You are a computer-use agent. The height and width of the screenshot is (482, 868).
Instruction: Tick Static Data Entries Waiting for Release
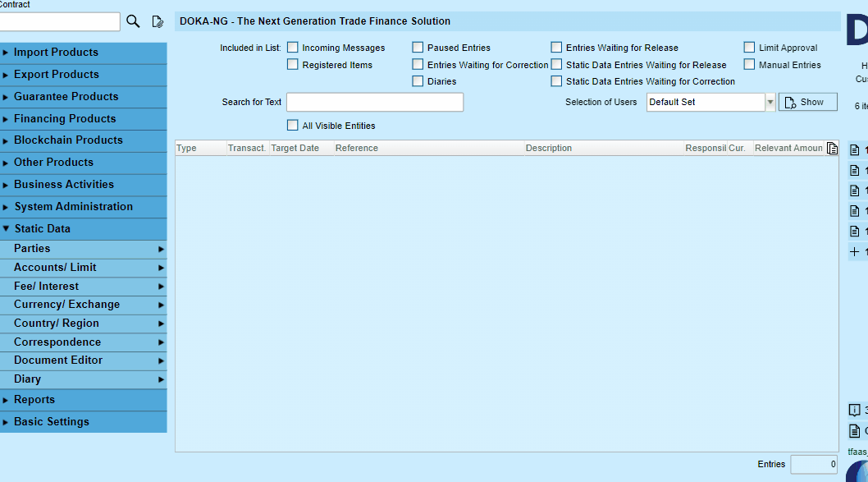[x=556, y=65]
